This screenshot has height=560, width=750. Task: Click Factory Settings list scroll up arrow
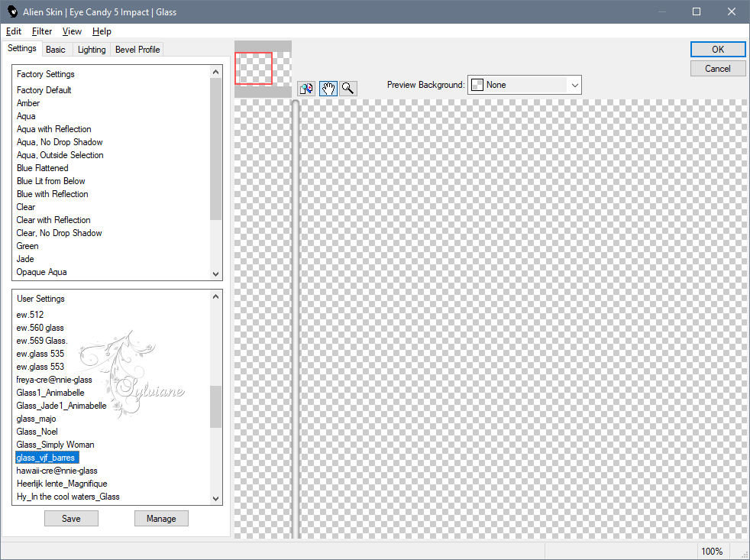point(215,72)
